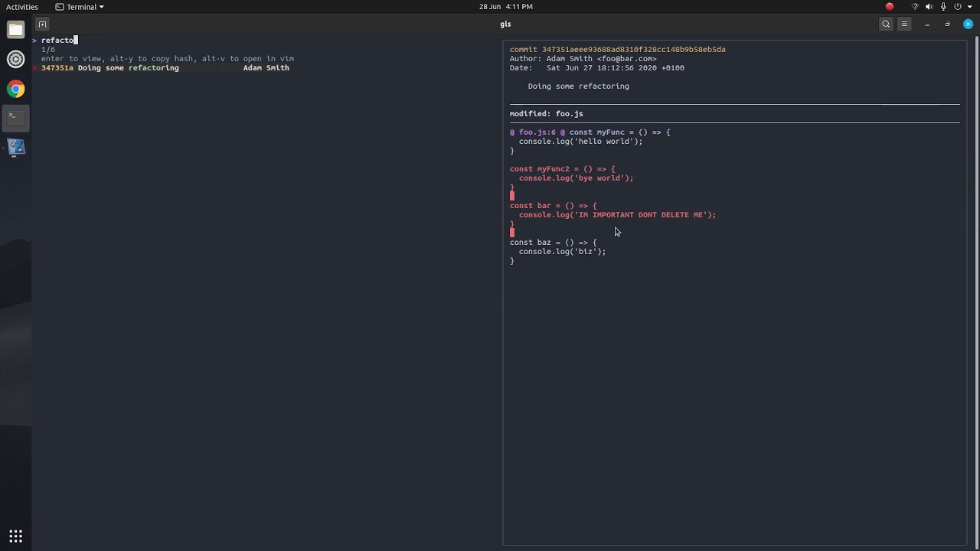The image size is (980, 551).
Task: Click the author name Adam Smith in list
Action: coord(266,67)
